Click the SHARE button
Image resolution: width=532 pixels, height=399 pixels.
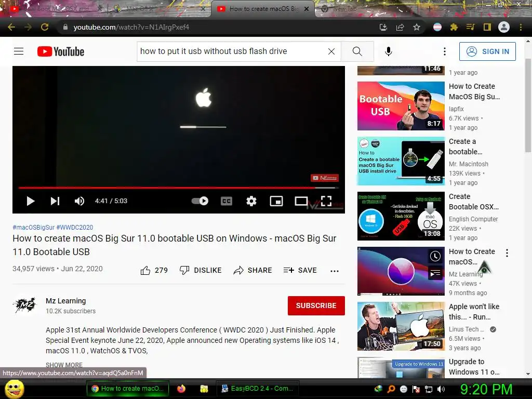coord(253,270)
